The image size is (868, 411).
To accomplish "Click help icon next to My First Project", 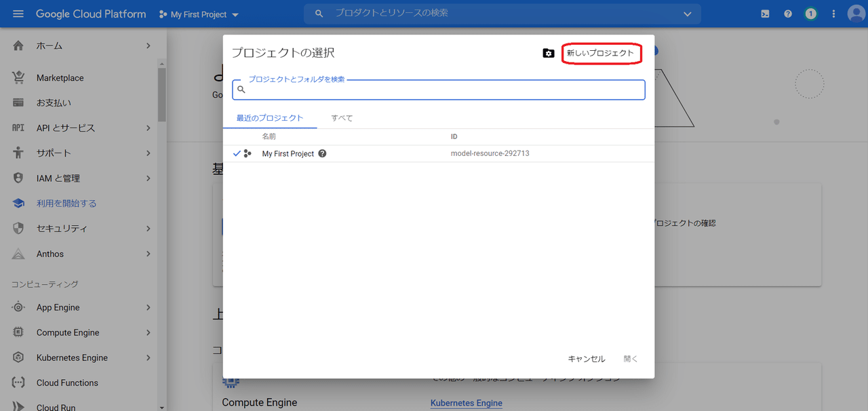I will 322,153.
